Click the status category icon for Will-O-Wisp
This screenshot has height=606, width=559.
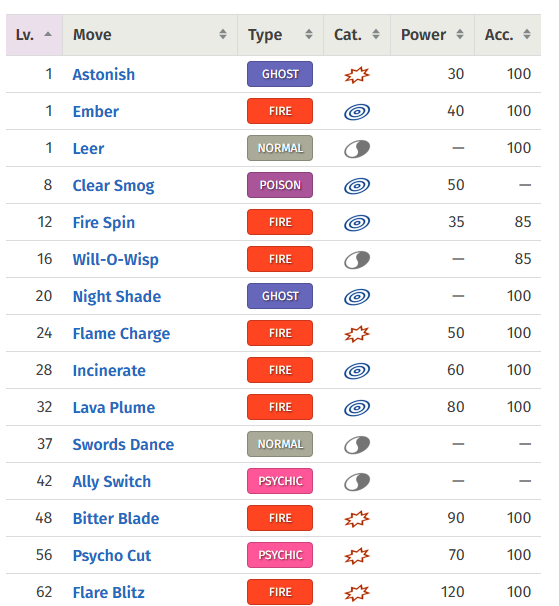(357, 260)
